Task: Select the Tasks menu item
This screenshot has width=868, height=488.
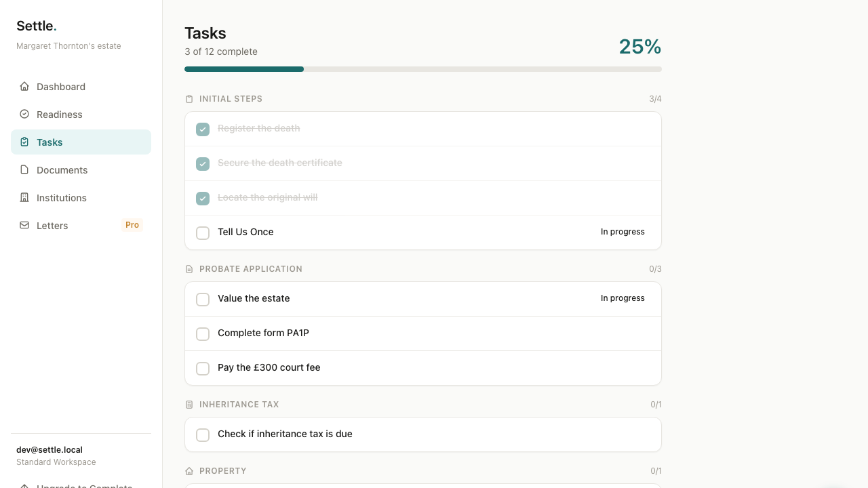Action: (81, 142)
